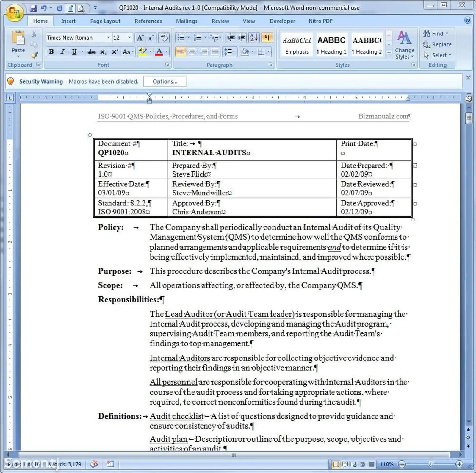Click the Sort A-Z icon in Paragraph group
The image size is (476, 473).
(254, 38)
